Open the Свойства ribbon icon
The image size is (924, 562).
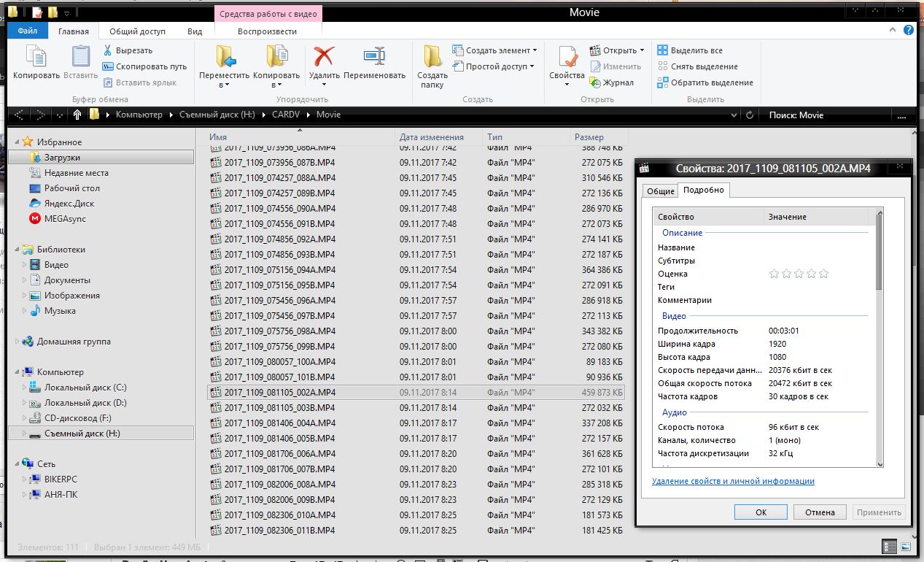pos(567,57)
